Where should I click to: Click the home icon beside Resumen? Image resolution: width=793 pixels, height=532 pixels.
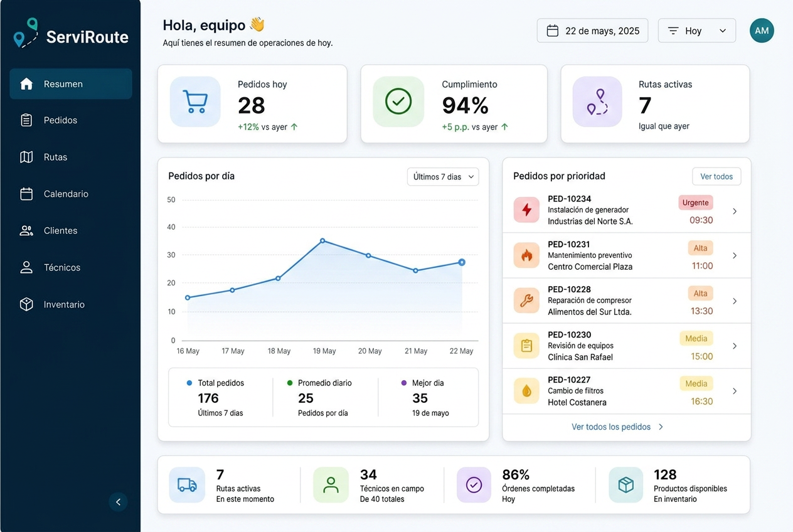[26, 84]
